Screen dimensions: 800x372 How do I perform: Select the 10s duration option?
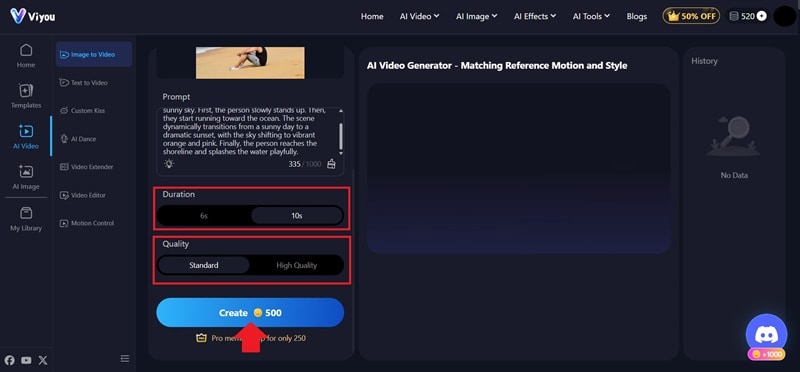tap(297, 215)
